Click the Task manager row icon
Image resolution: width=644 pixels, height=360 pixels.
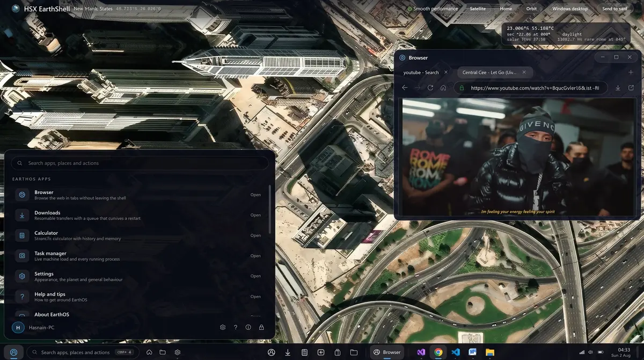pos(22,256)
